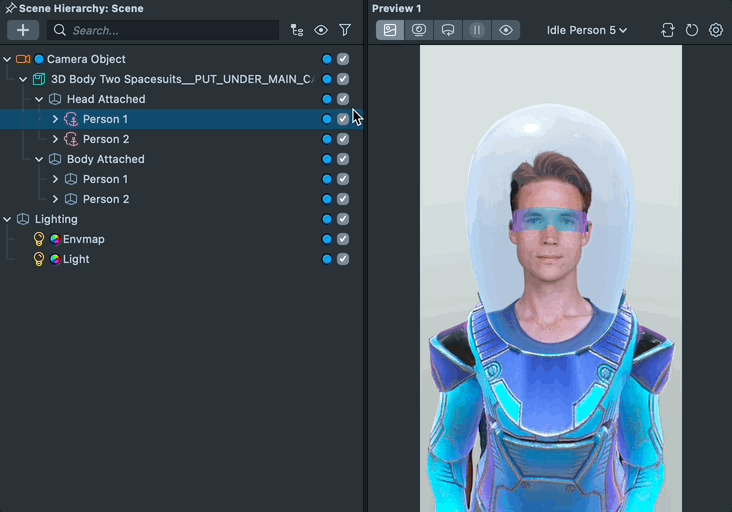Collapse the Lighting group
Screen dimensions: 732x512
pos(7,219)
